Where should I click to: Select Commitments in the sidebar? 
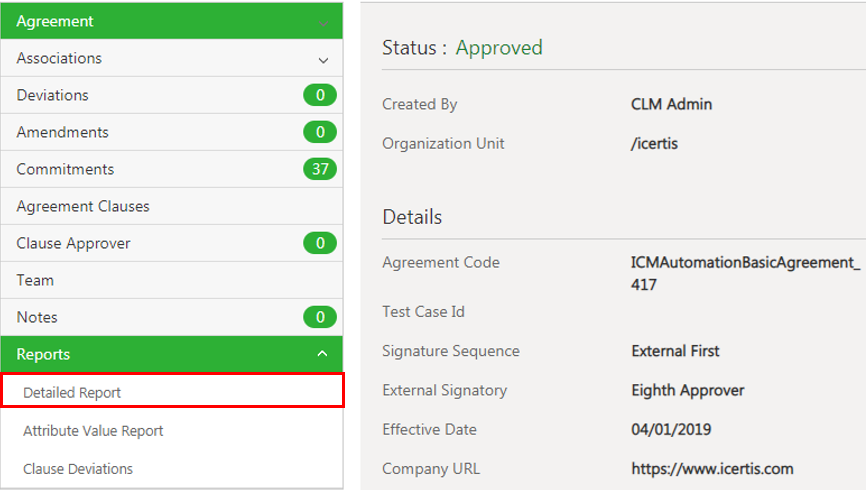pos(66,169)
